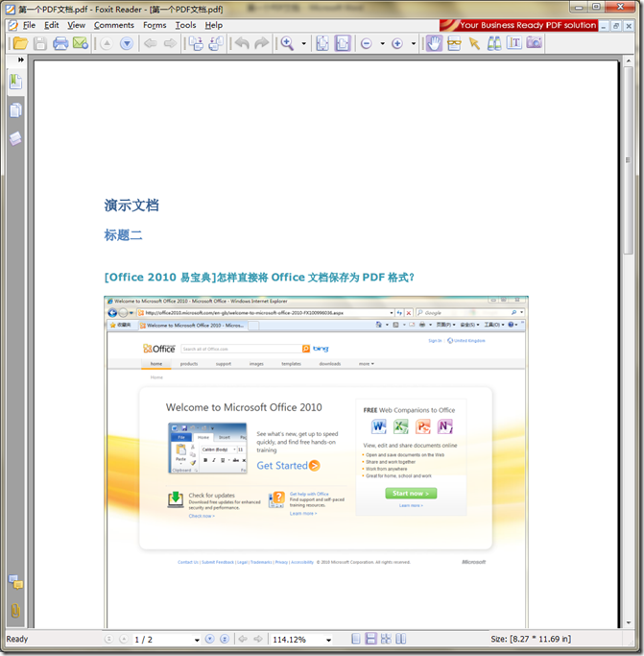Click the Undo curved arrow
The height and width of the screenshot is (656, 644).
(242, 43)
